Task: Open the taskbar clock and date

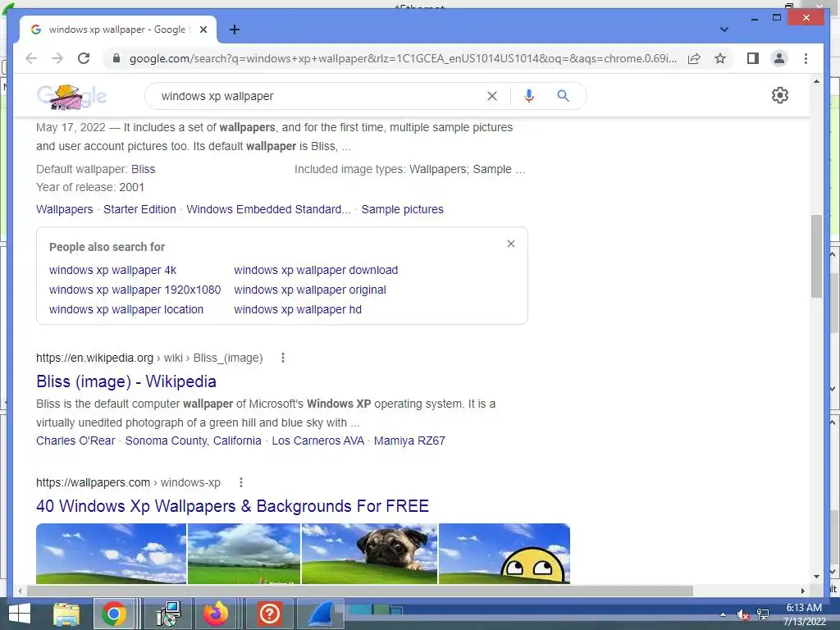Action: click(804, 614)
